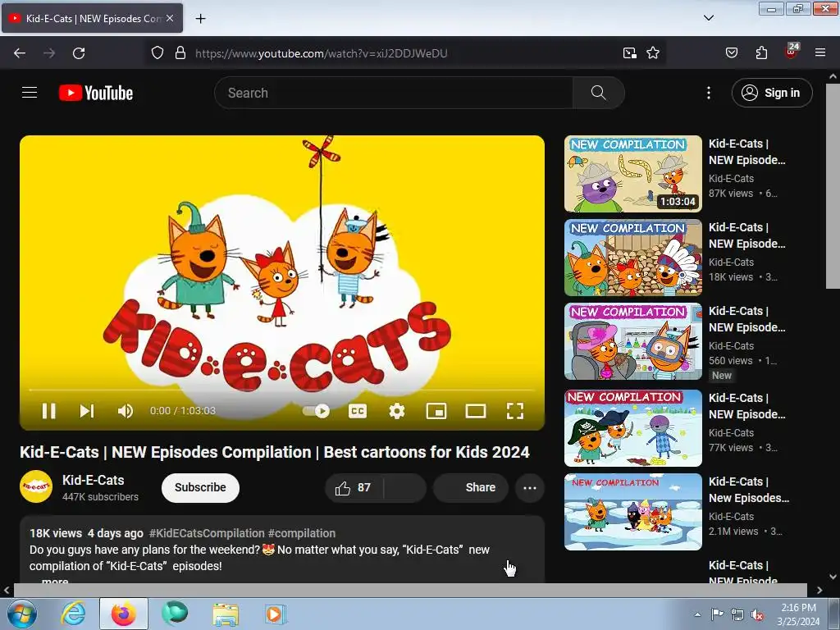This screenshot has width=840, height=630.
Task: Click the address bar URL
Action: pos(321,53)
